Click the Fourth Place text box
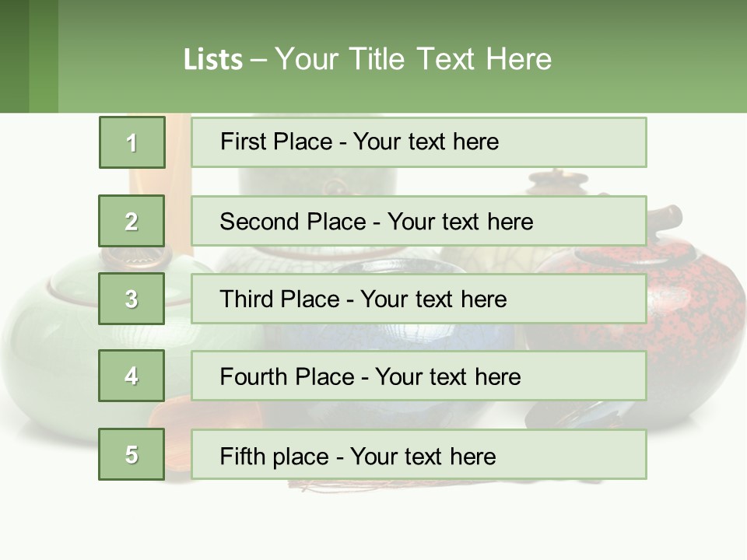Screen dimensions: 747x560 pos(419,376)
